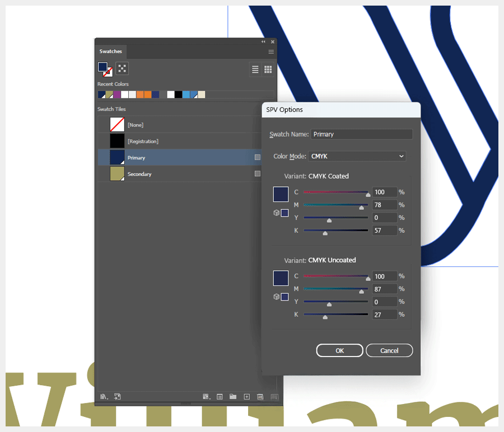Open the Show Swatch Kinds menu

(206, 396)
